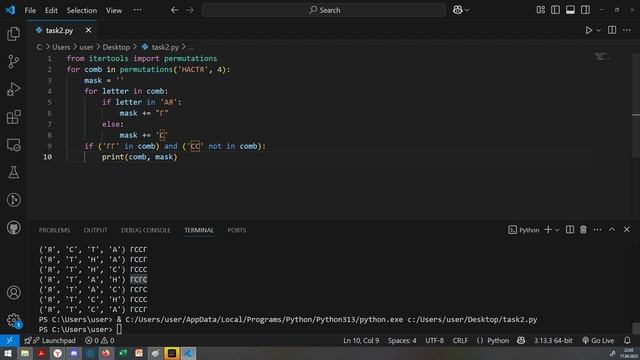Viewport: 640px width, 360px height.
Task: Switch to the PROBLEMS tab
Action: pyautogui.click(x=54, y=230)
